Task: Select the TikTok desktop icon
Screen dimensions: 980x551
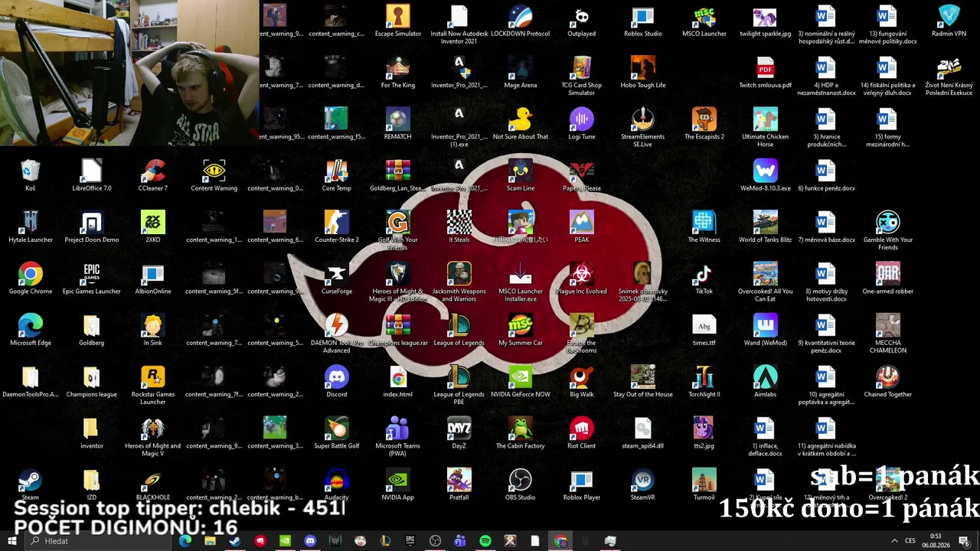Action: [704, 273]
